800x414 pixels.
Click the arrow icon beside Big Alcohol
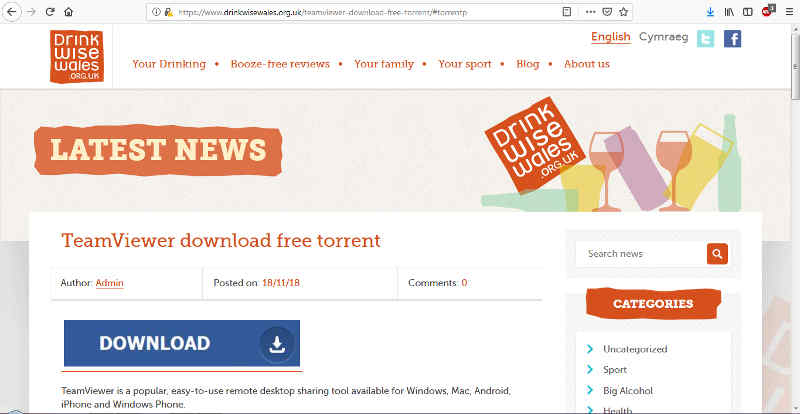(590, 391)
